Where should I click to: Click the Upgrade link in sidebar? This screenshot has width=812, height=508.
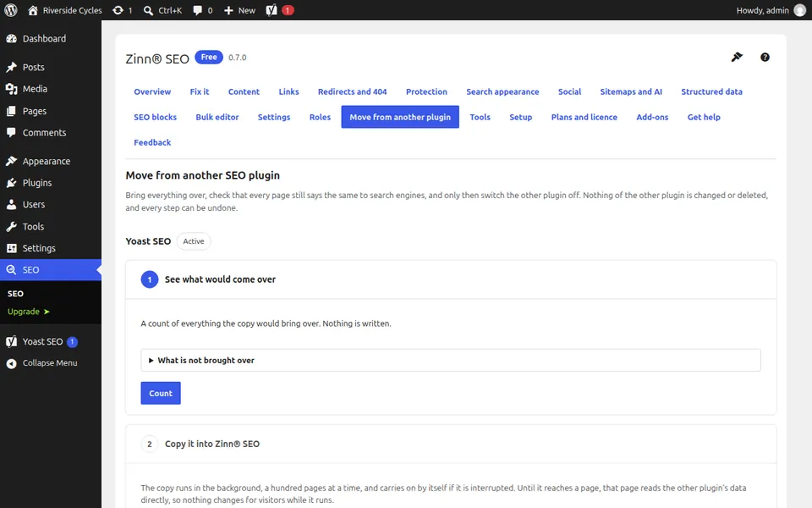29,312
